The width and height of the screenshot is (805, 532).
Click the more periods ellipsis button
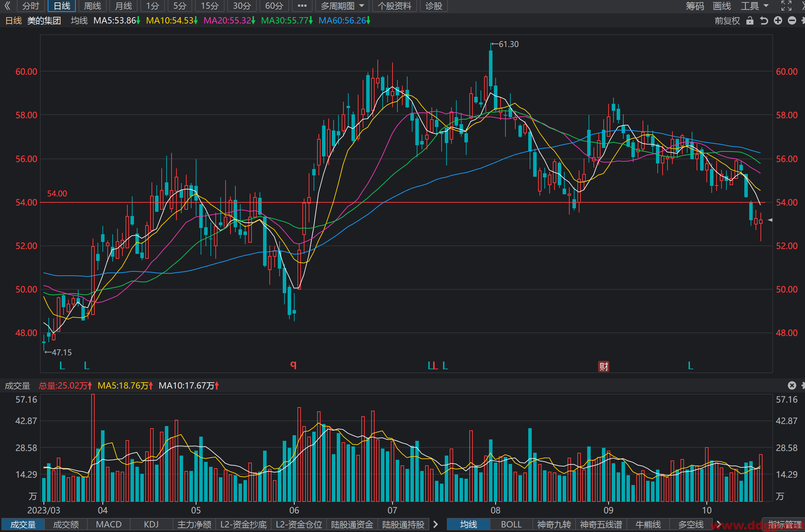coord(302,6)
